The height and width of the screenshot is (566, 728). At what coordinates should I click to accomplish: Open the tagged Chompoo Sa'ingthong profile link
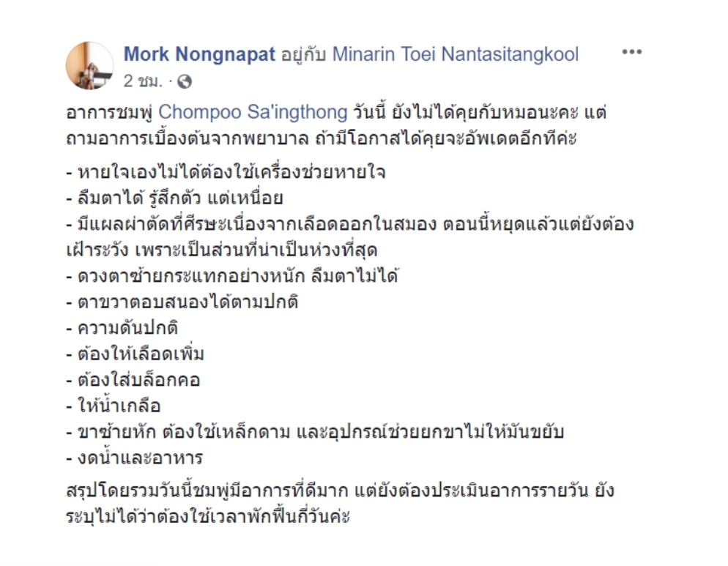[x=253, y=112]
